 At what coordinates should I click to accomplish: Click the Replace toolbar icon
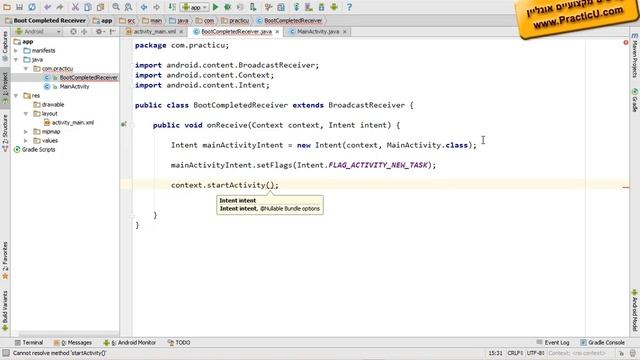[128, 7]
